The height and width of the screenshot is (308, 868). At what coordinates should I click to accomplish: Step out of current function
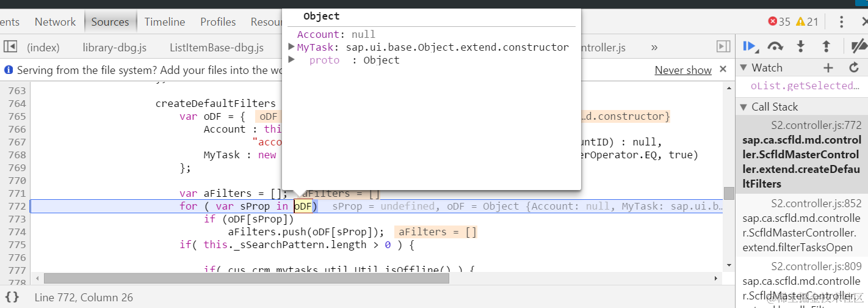[x=826, y=46]
